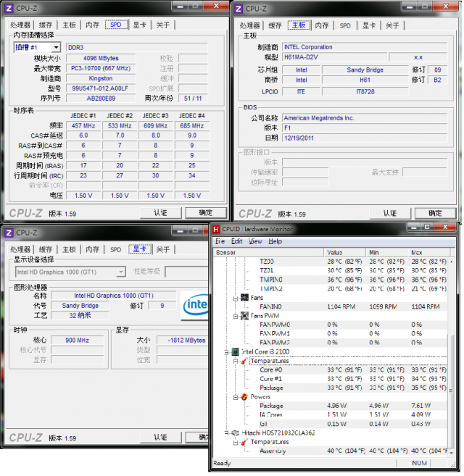Collapse the Hitachi Temperatures node
The image size is (464, 476).
point(236,443)
